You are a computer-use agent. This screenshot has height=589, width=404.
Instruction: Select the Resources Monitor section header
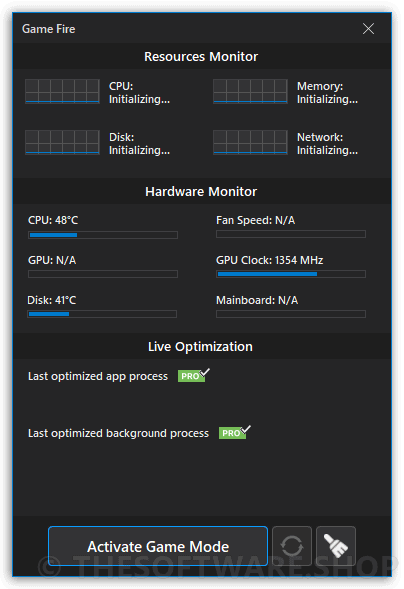(x=202, y=56)
